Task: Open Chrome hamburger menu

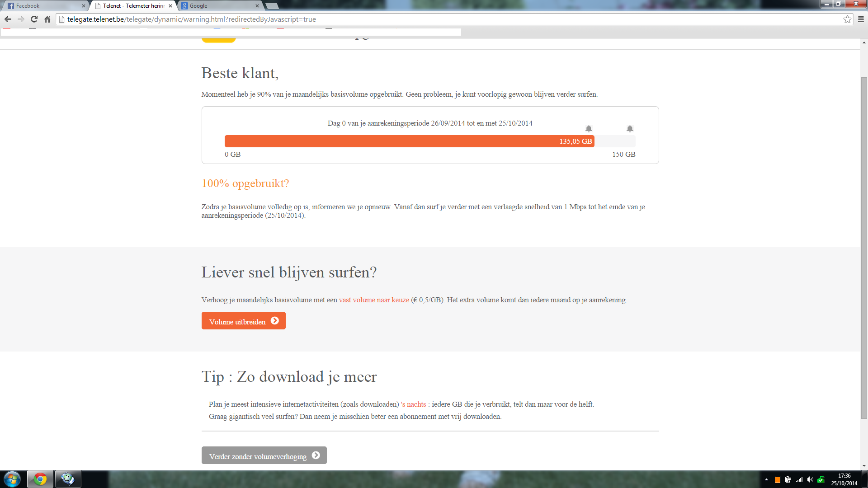Action: pos(861,19)
